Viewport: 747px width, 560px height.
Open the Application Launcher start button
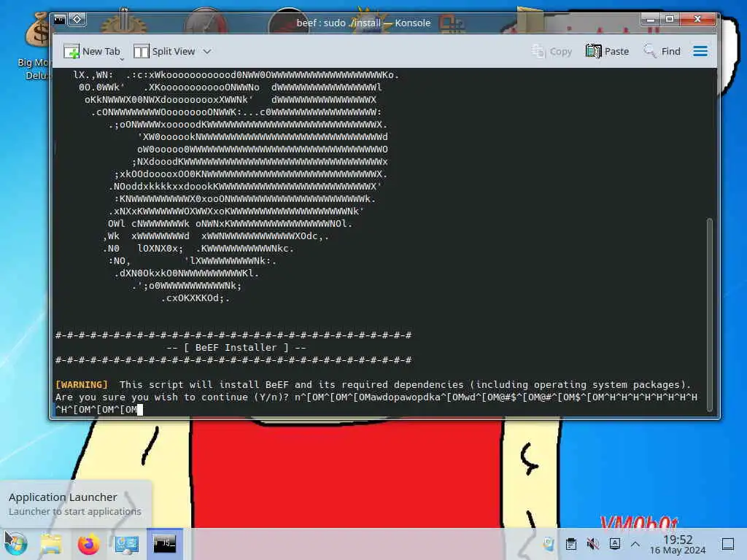click(16, 544)
